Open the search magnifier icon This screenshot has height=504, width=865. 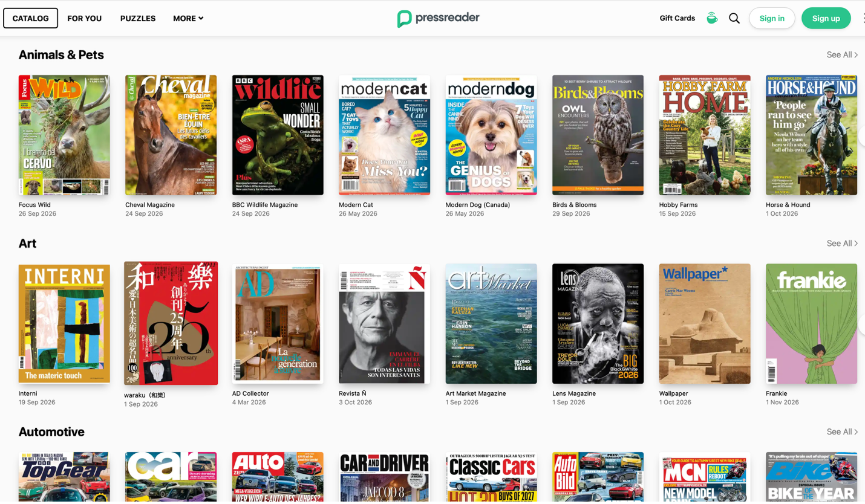click(734, 18)
